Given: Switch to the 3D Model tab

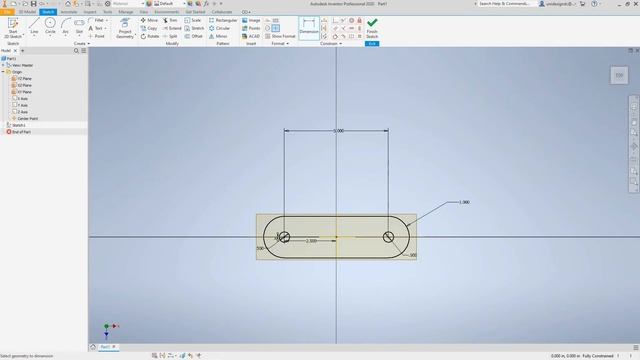Looking at the screenshot, I should click(x=27, y=12).
